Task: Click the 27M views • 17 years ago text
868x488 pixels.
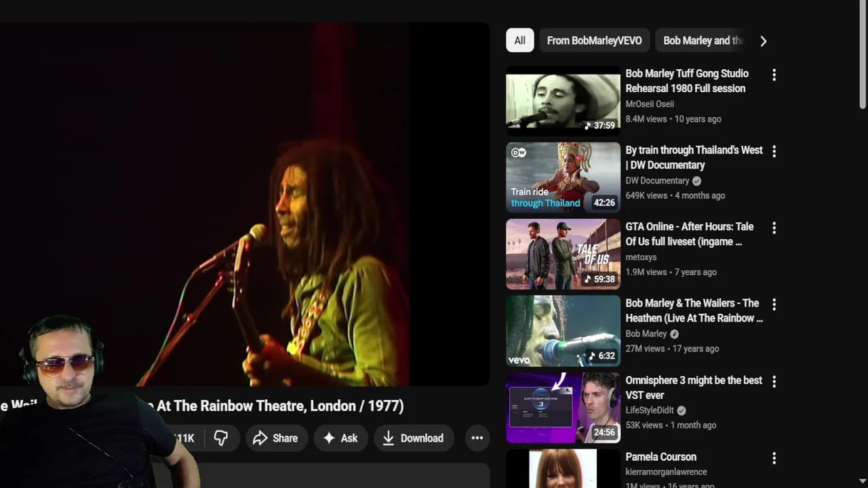Action: tap(672, 348)
